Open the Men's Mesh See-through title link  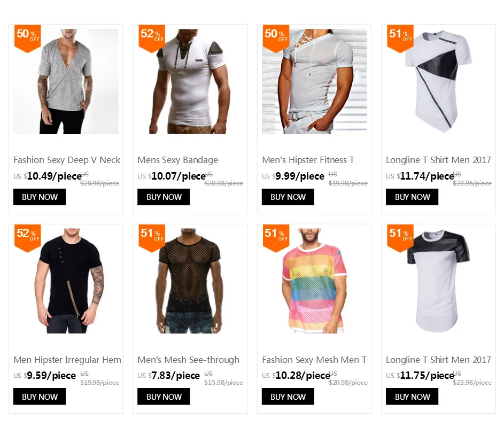[188, 360]
